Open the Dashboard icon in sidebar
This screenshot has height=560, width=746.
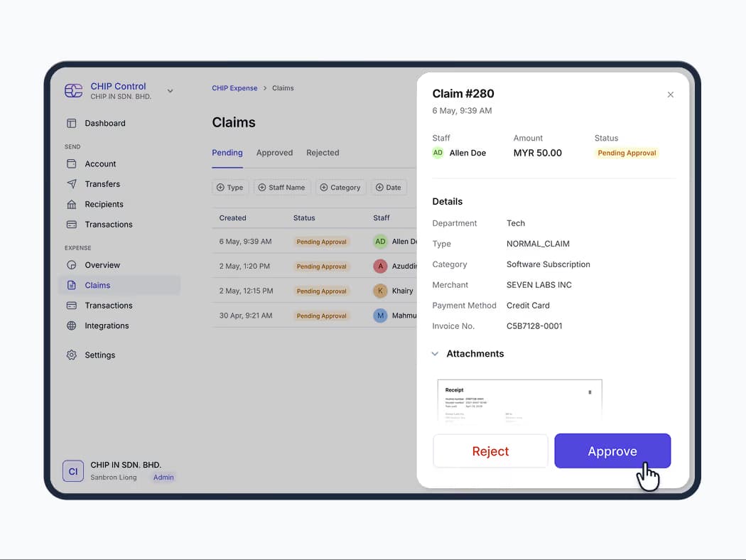[71, 123]
